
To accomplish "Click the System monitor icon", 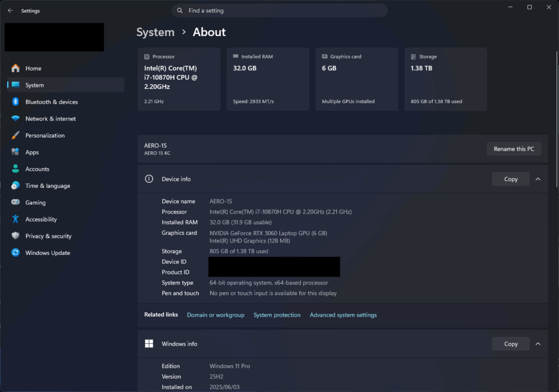I will point(15,85).
